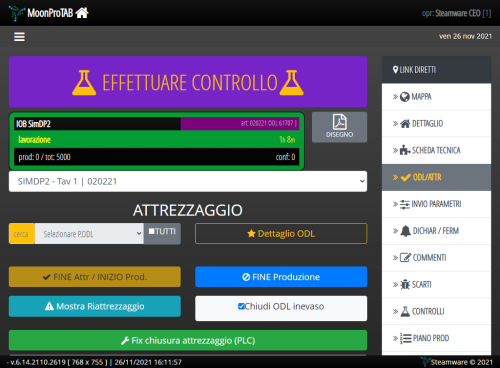Expand the SIMDP2 - Tav 1 dropdown
The image size is (500, 368).
(x=188, y=181)
